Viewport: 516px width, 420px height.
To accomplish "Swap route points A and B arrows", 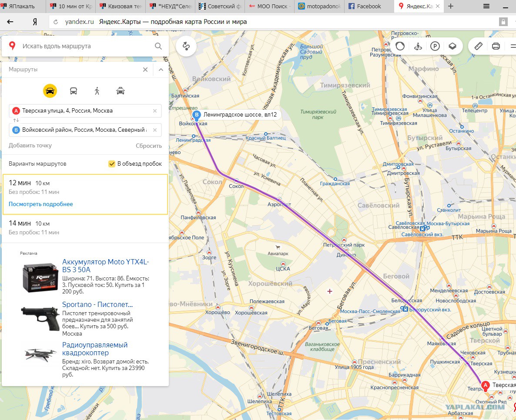I will pos(16,120).
